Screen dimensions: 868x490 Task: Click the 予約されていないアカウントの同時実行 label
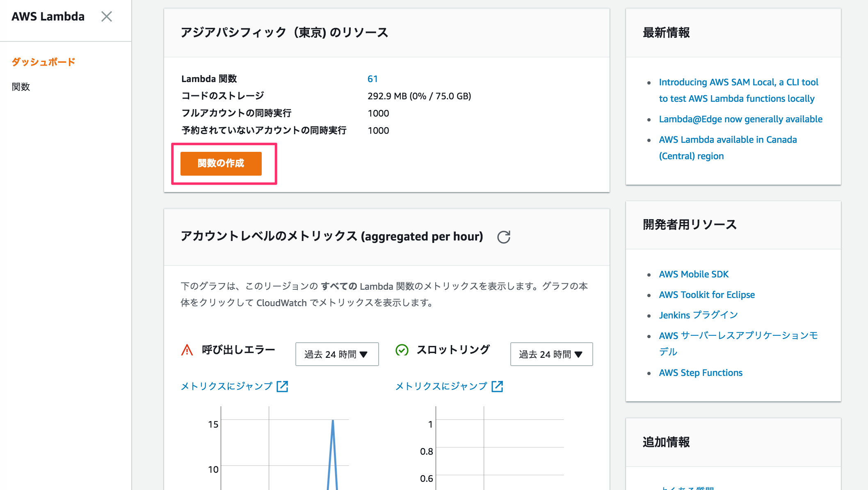click(x=264, y=131)
